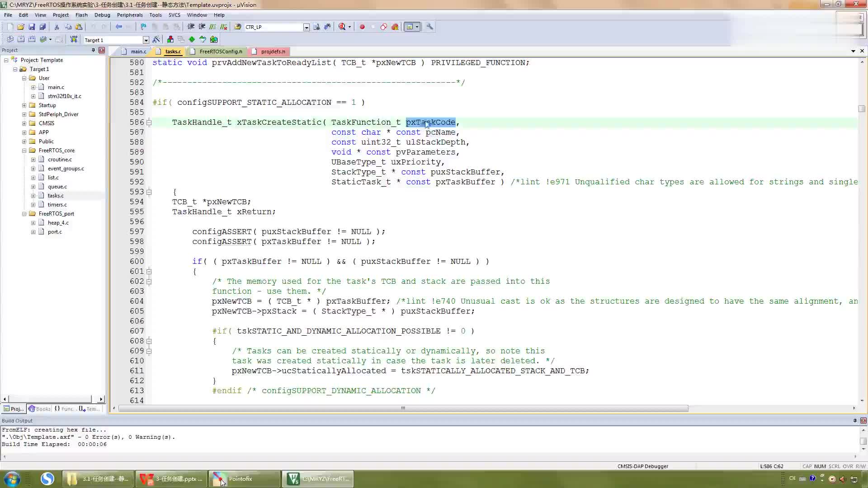Image resolution: width=868 pixels, height=488 pixels.
Task: Kill all breakpoints icon
Action: (x=395, y=27)
